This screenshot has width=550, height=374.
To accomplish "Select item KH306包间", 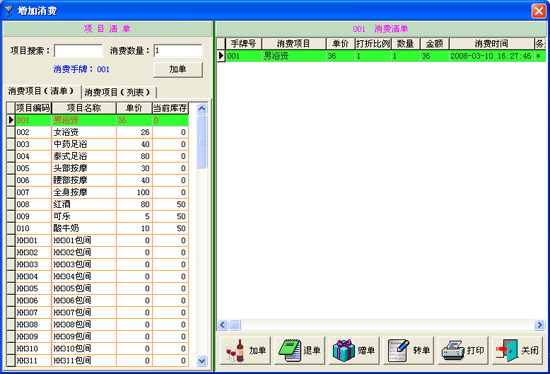I will pos(98,300).
